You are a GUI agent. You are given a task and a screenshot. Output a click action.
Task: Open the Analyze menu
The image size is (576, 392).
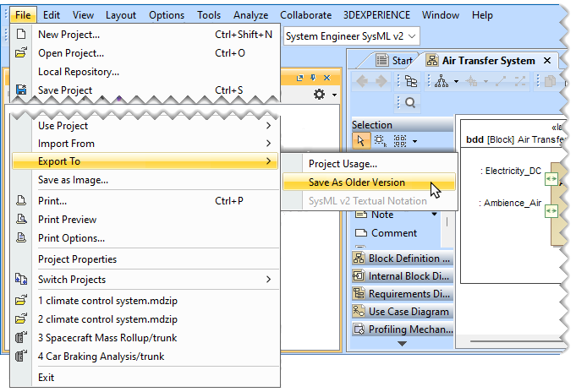tap(251, 15)
